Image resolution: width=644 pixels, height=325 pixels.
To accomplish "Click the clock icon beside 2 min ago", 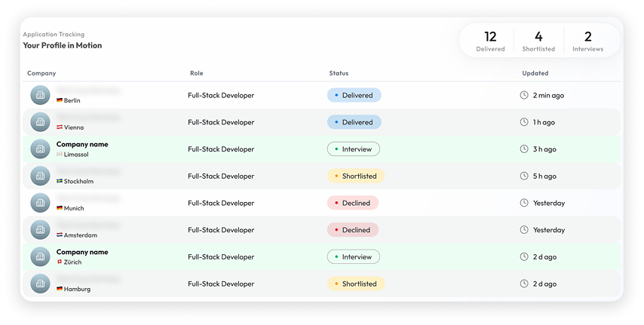I will tap(524, 95).
